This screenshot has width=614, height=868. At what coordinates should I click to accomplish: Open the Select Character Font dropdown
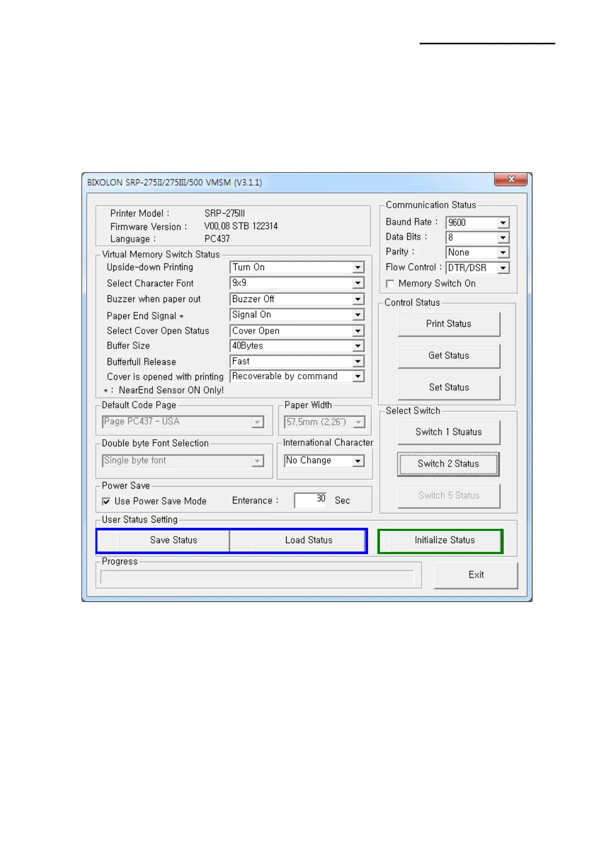coord(297,283)
